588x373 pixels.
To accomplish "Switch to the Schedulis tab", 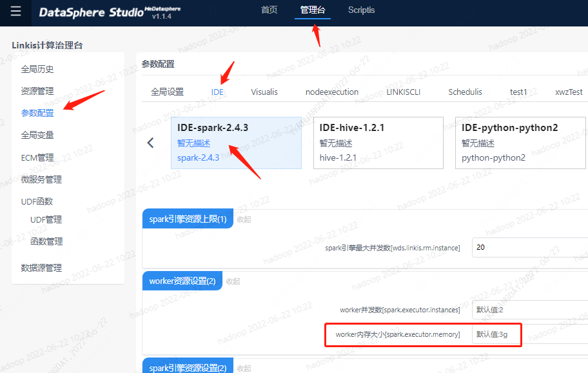I will pos(465,92).
